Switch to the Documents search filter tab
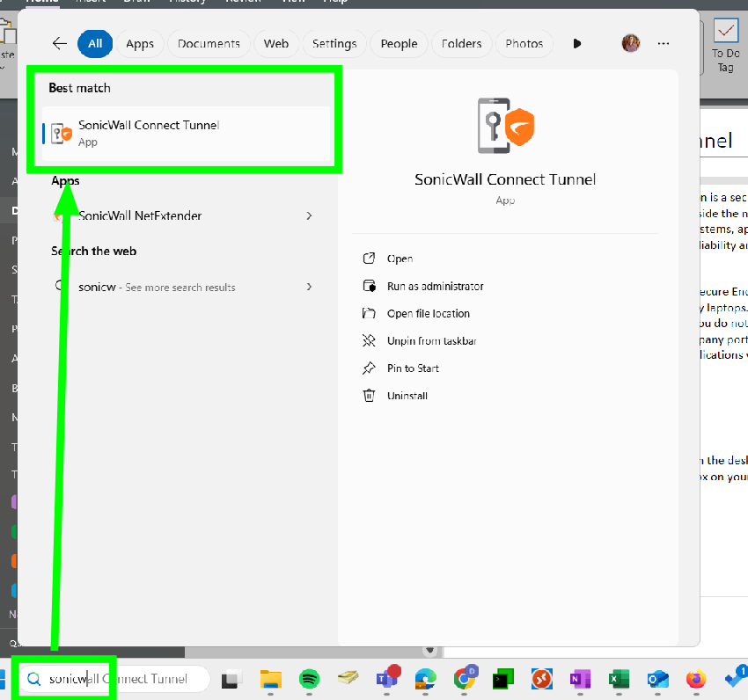 click(x=209, y=43)
